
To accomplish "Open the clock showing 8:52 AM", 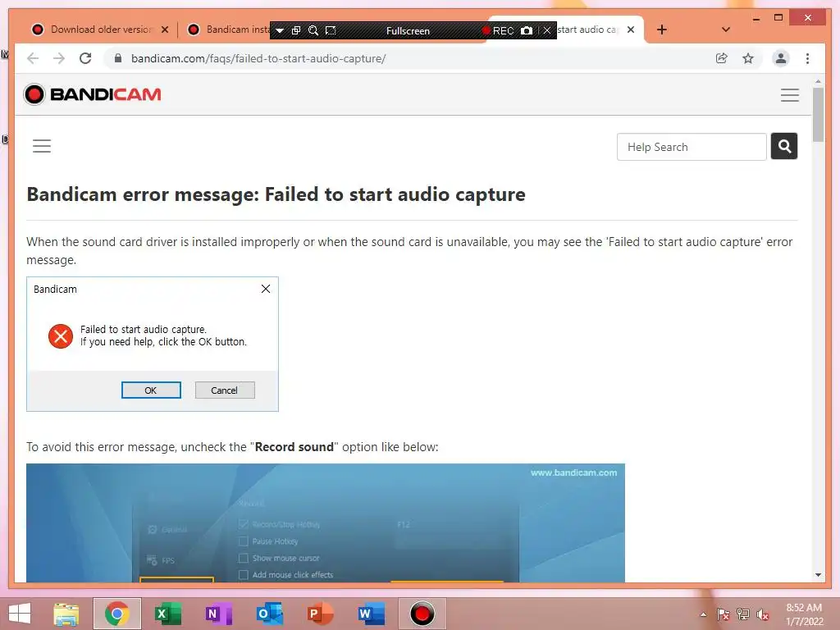I will [804, 614].
